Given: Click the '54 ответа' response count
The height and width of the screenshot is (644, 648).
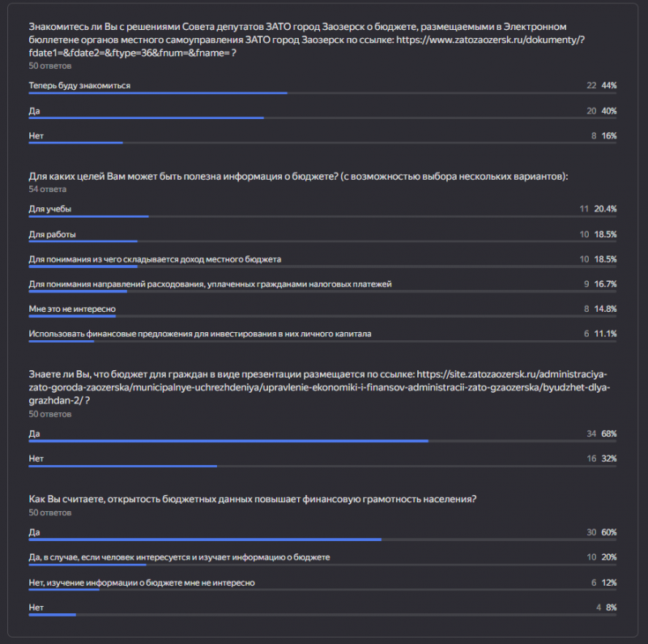Looking at the screenshot, I should tap(48, 189).
